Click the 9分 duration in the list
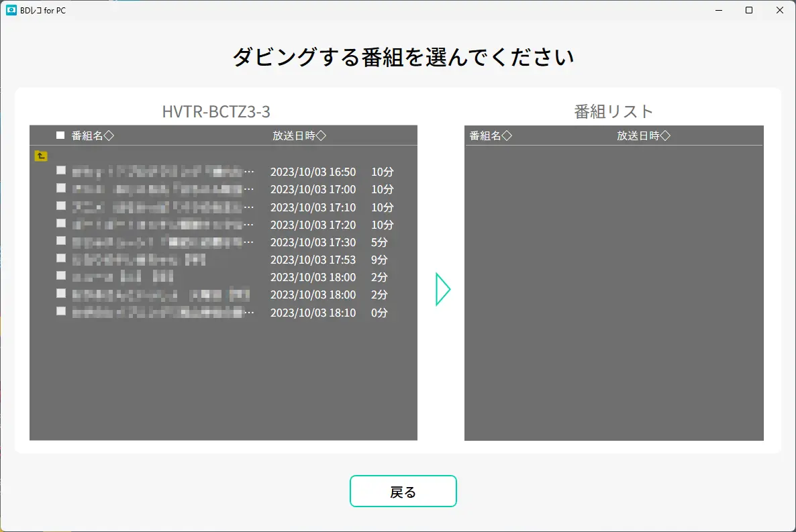 tap(379, 260)
